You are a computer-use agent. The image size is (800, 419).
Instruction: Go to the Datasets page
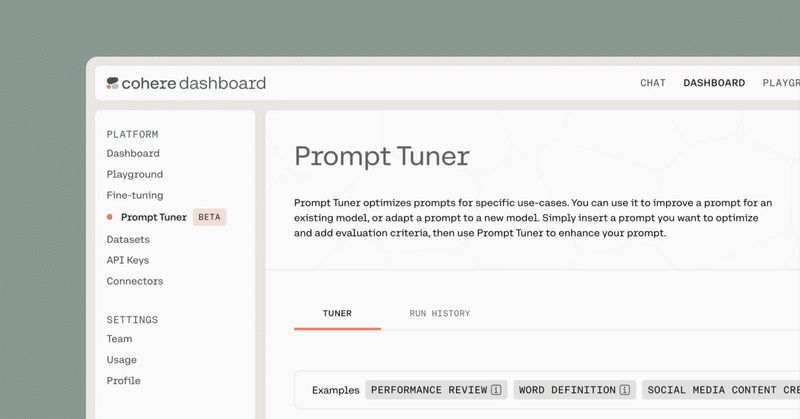point(128,239)
